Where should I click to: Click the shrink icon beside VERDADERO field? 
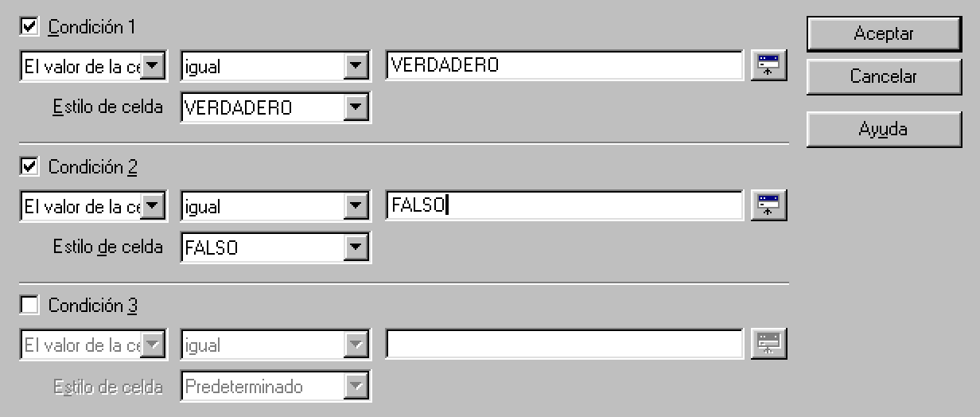768,66
